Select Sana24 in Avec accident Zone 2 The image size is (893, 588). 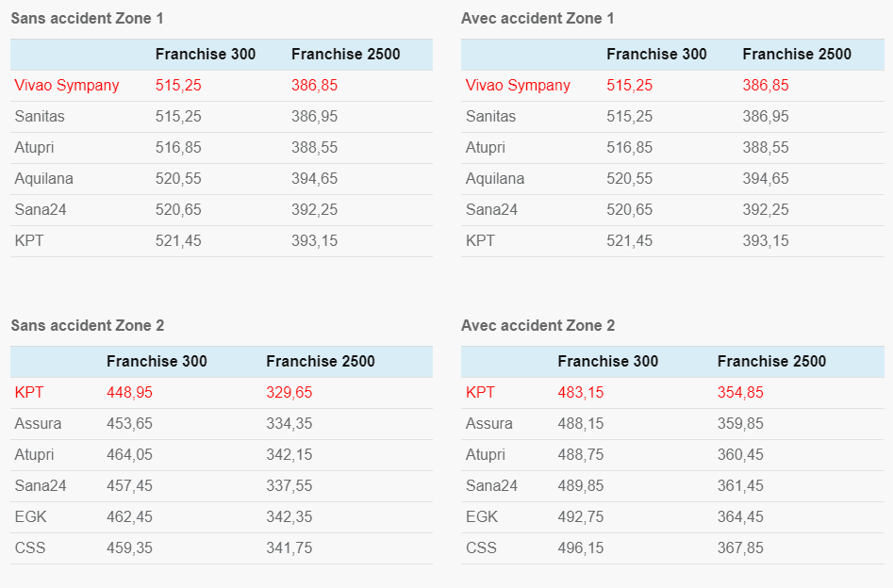pos(491,485)
